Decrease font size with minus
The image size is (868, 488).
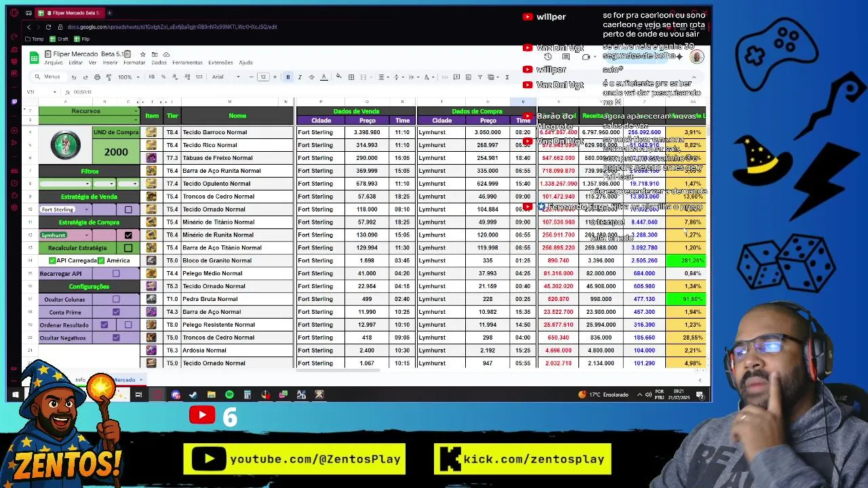click(252, 77)
